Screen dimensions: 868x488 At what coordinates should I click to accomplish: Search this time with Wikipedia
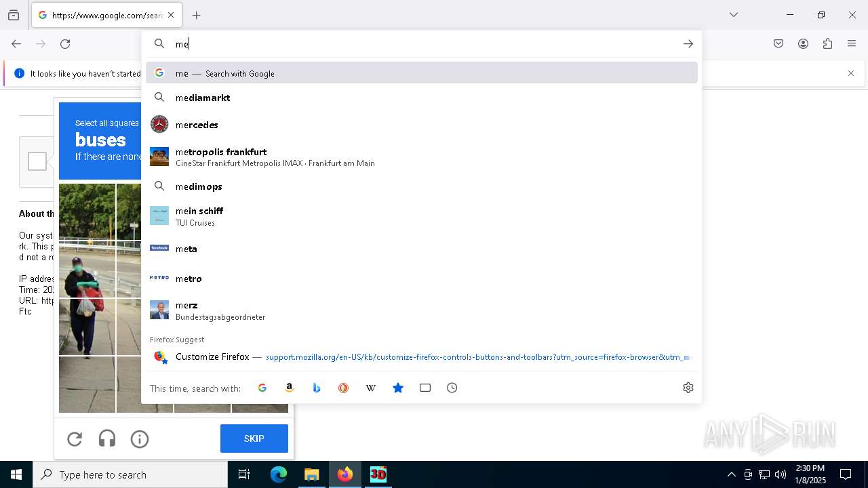(371, 388)
